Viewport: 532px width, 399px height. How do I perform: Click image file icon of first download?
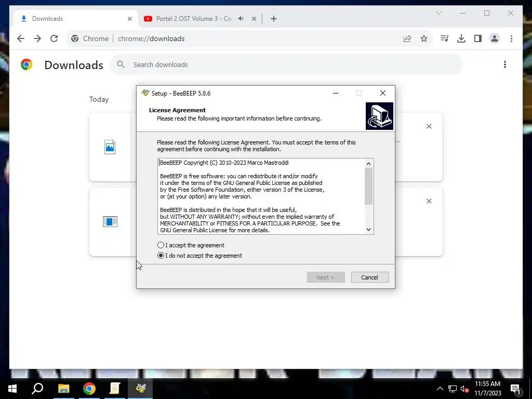(110, 147)
